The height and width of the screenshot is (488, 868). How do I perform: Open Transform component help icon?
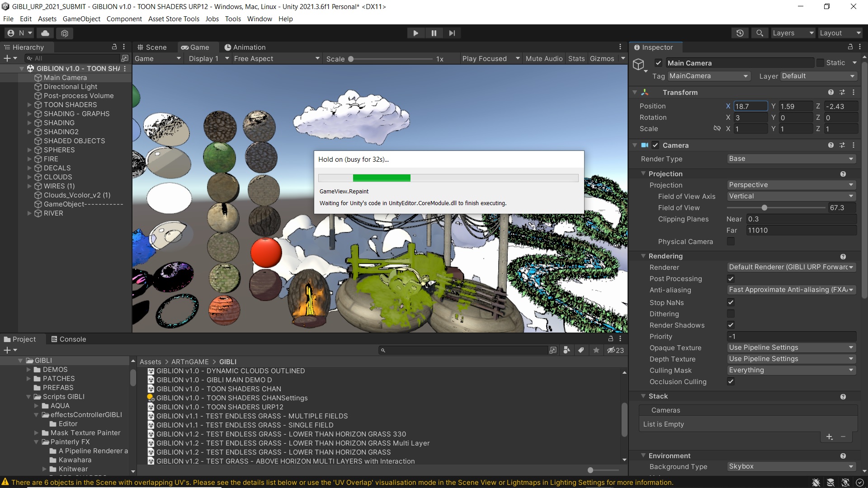(x=831, y=92)
